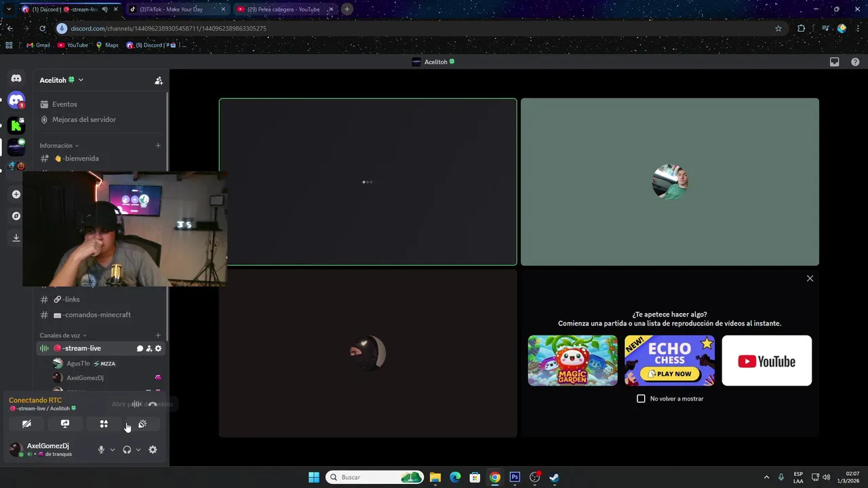Open Discord inbox icon
The width and height of the screenshot is (868, 488).
tap(835, 62)
